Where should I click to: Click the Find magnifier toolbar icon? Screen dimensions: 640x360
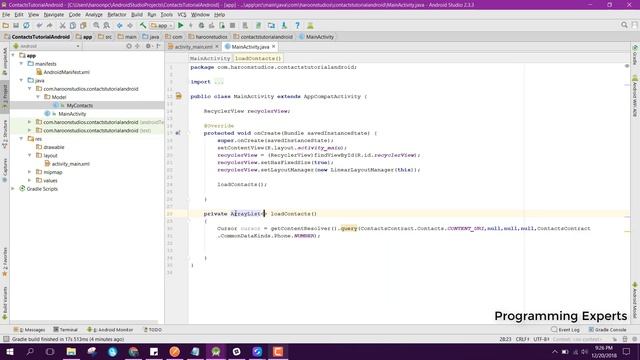(x=96, y=25)
